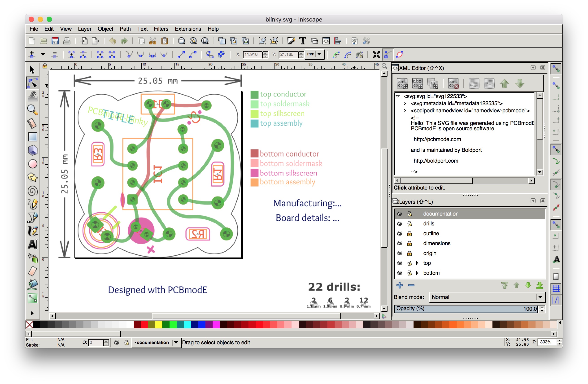Click the X coordinate input field
The height and width of the screenshot is (384, 588).
point(253,54)
